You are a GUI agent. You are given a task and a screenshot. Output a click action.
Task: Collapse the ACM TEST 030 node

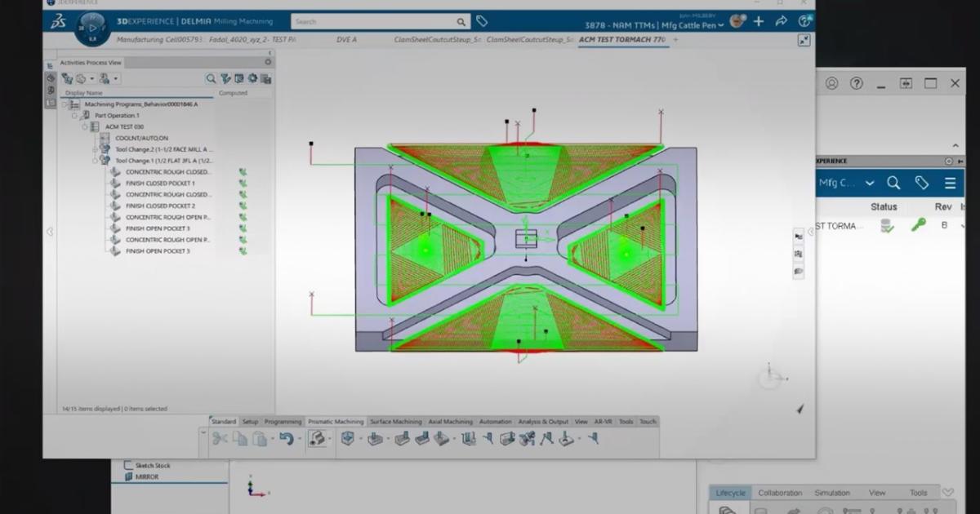point(84,126)
